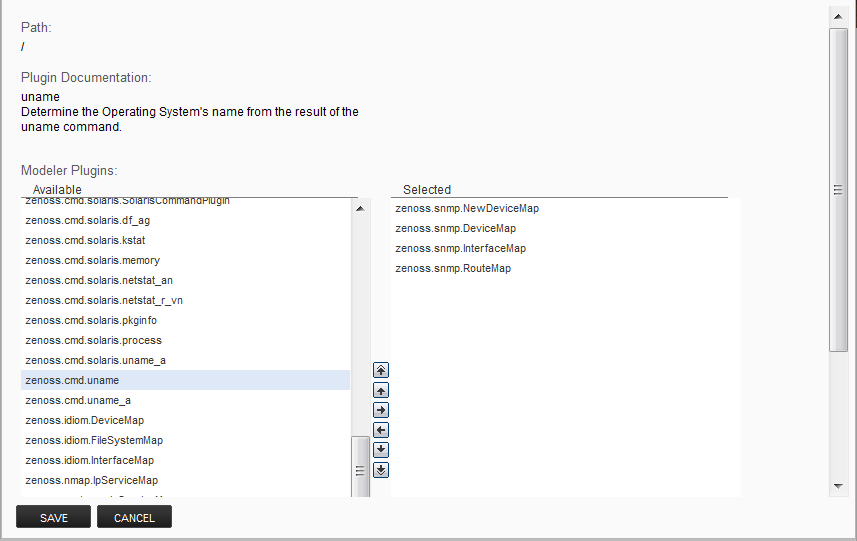Select zenoss.cmd.uname in Available list

[72, 380]
